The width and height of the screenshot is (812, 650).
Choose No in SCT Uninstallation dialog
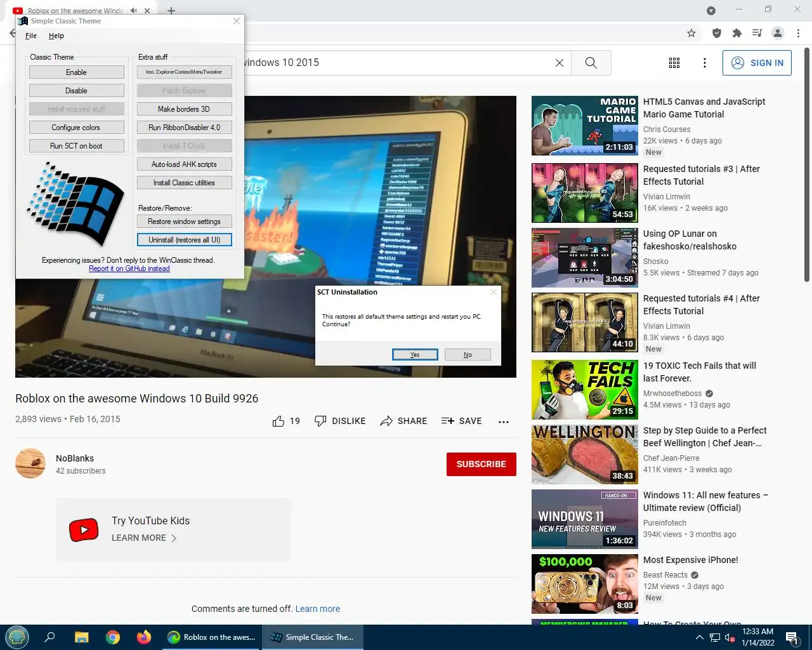468,355
